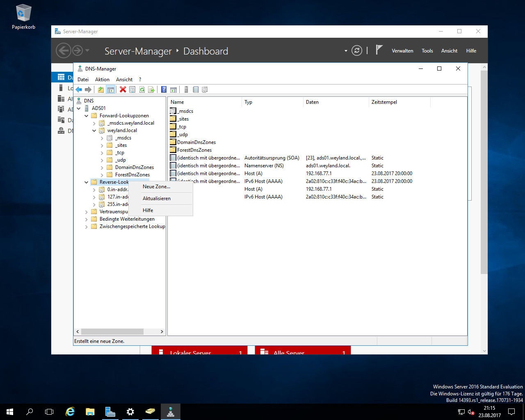Open Help via the blue question mark icon

tap(164, 89)
